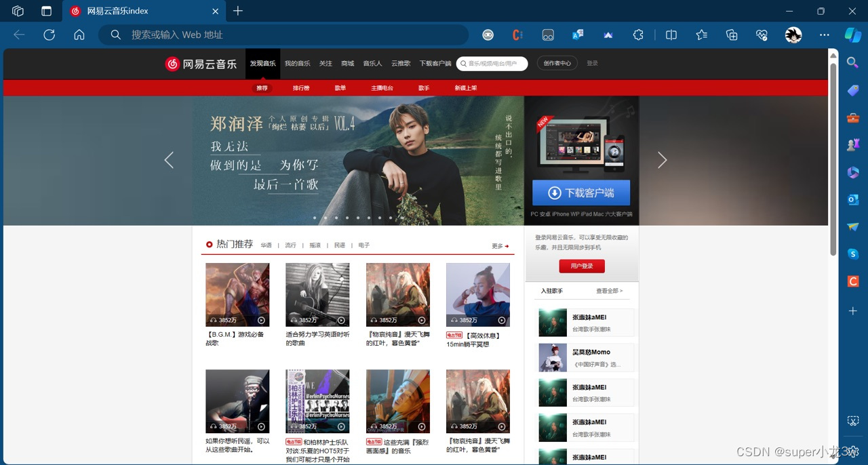Click the profile avatar in toolbar

pos(793,35)
